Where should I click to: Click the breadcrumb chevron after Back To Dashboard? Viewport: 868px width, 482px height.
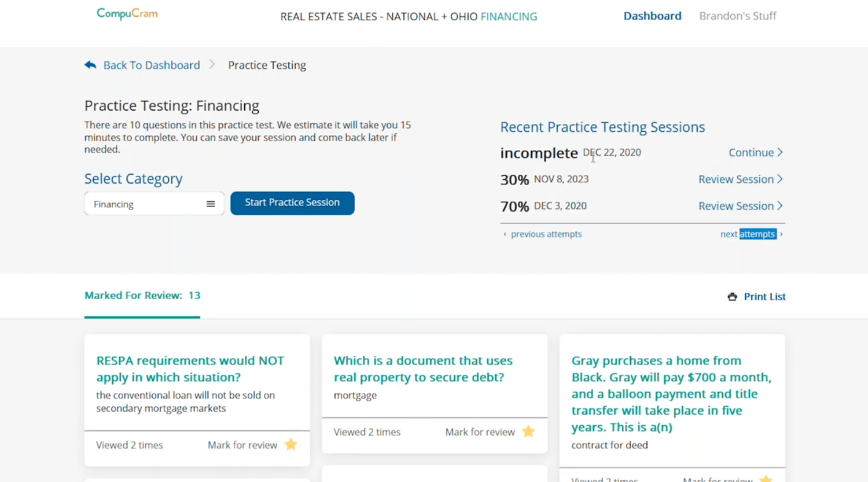pos(212,65)
